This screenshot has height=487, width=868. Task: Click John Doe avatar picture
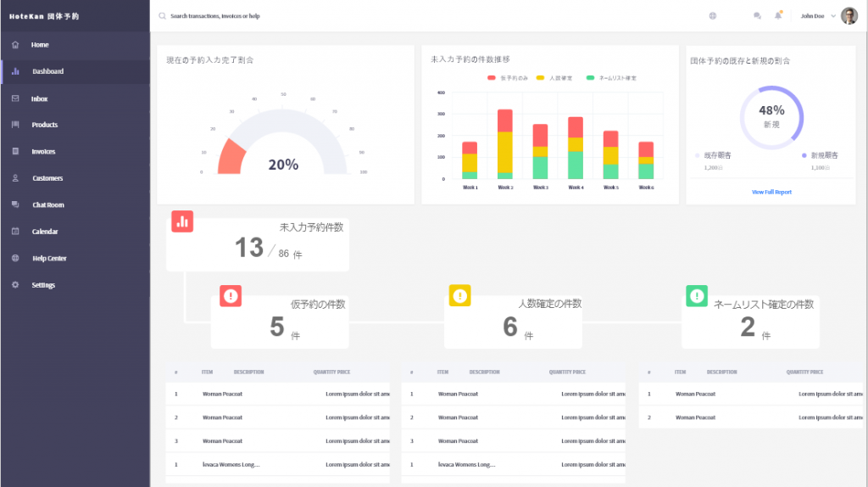[849, 16]
